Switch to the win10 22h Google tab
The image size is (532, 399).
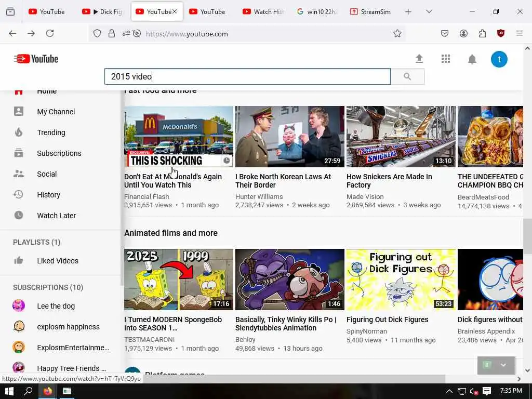(317, 11)
